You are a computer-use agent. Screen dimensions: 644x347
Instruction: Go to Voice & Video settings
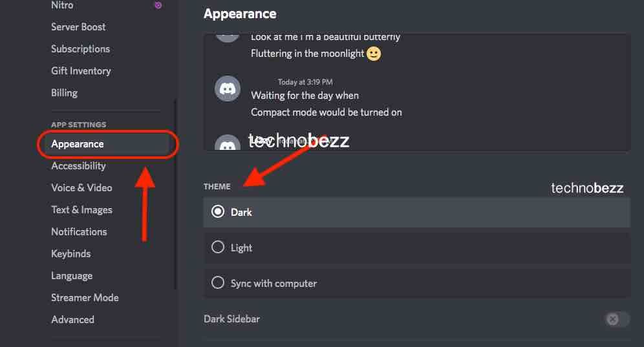[x=81, y=187]
